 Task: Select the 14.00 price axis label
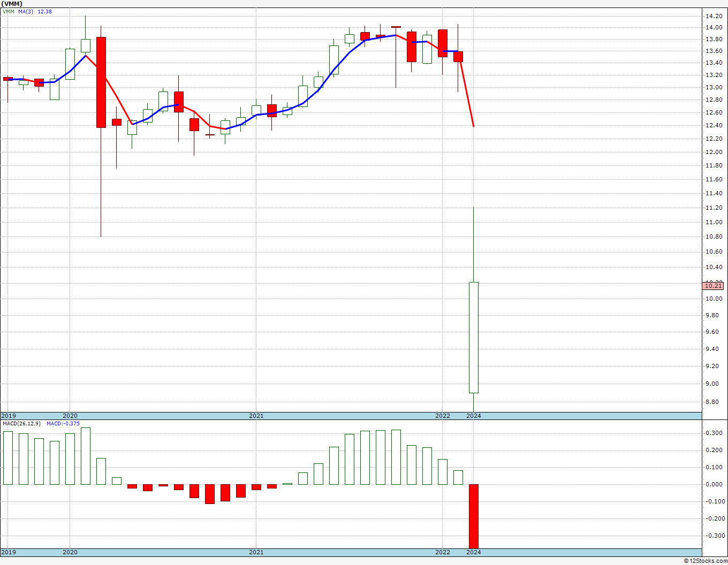click(714, 28)
